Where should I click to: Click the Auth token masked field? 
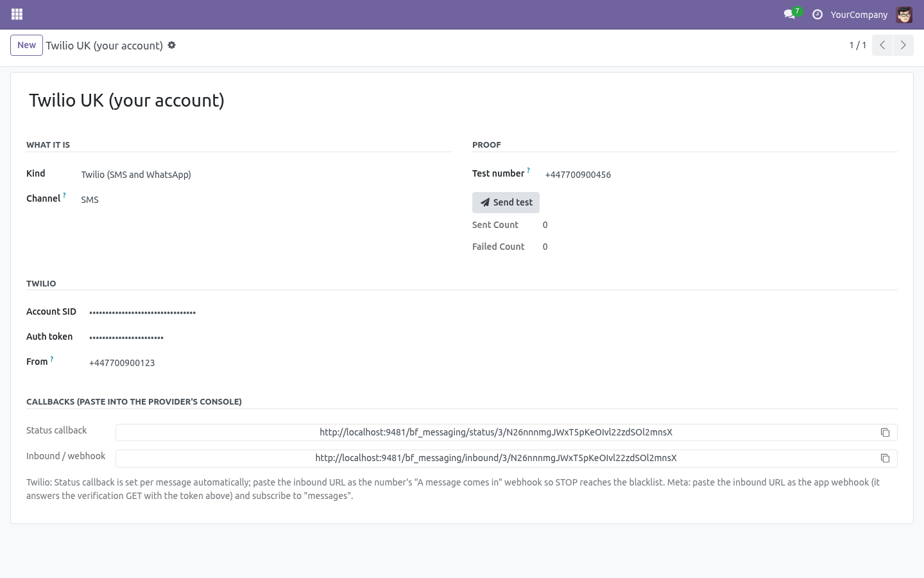coord(491,337)
